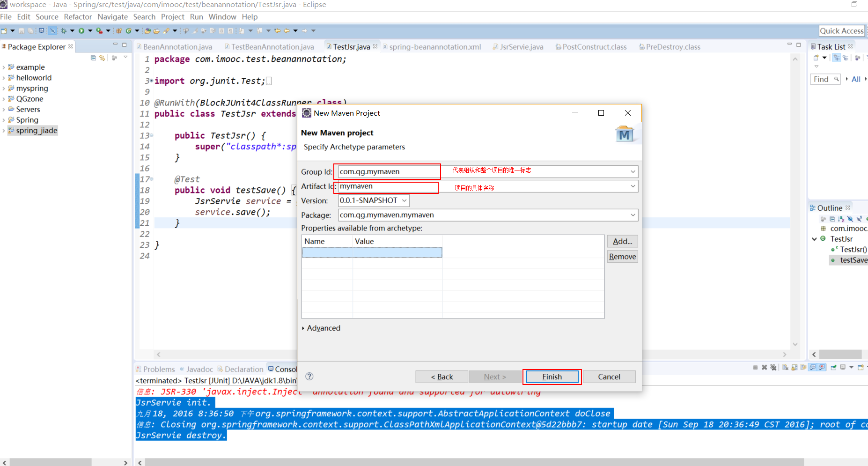Click New Task icon in Task List

[816, 58]
